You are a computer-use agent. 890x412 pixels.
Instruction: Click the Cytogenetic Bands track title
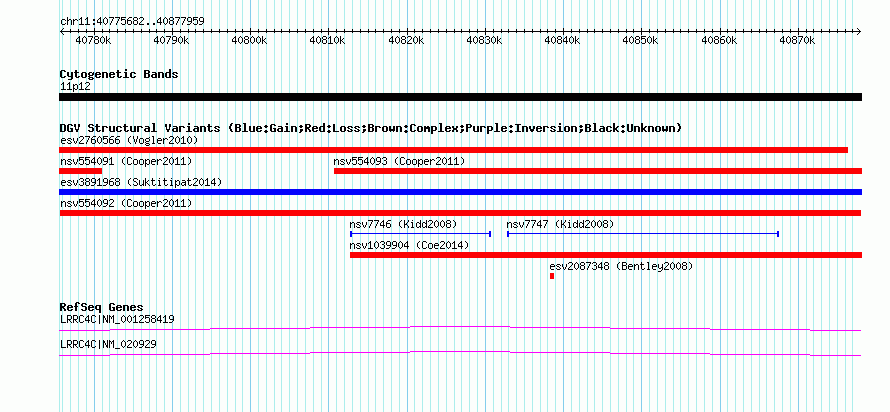click(119, 74)
